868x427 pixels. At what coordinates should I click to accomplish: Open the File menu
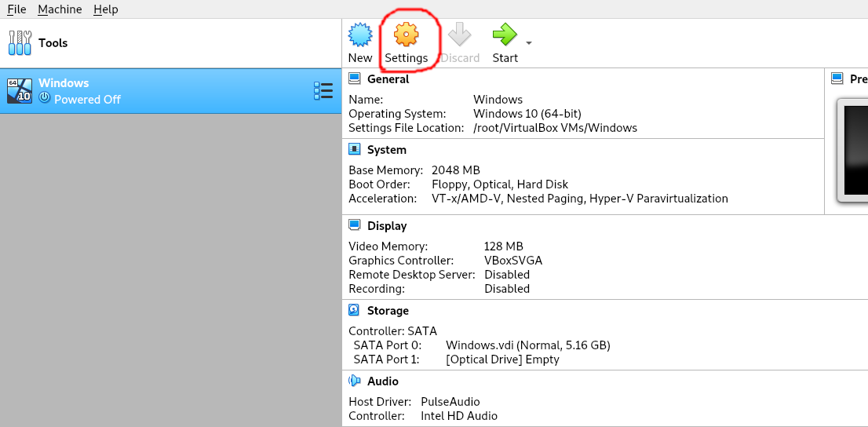(16, 9)
